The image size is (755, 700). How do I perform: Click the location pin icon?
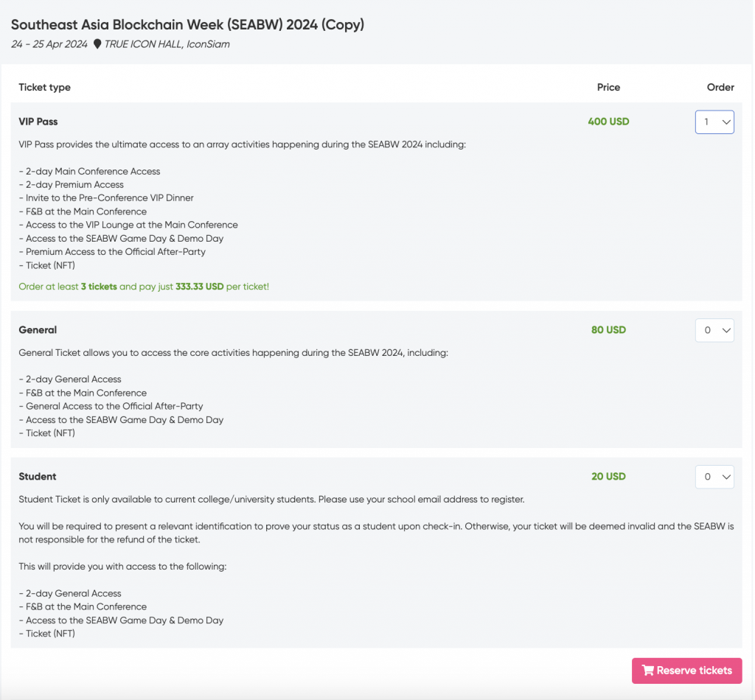click(97, 44)
